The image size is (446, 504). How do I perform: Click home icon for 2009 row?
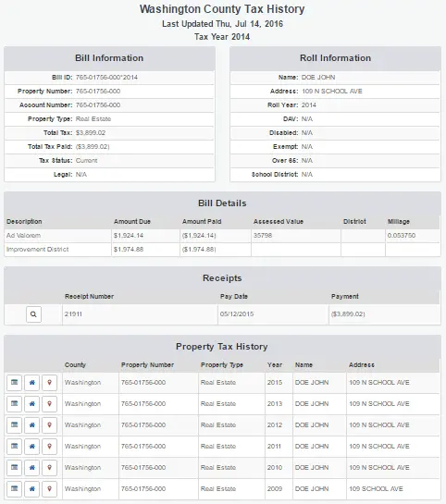point(31,488)
